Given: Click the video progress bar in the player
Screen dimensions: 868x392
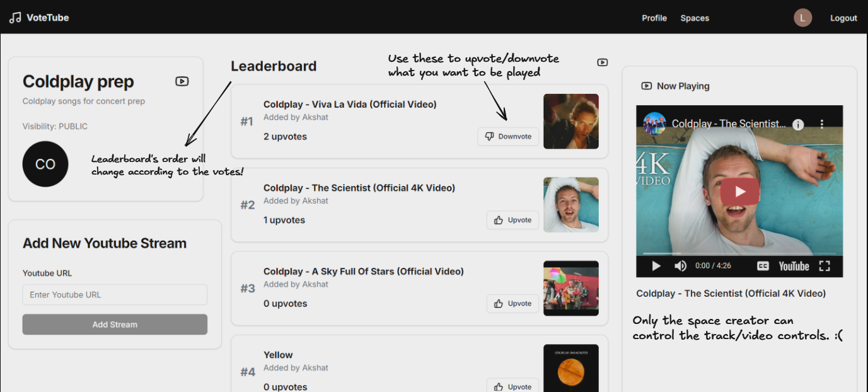Looking at the screenshot, I should pos(739,253).
